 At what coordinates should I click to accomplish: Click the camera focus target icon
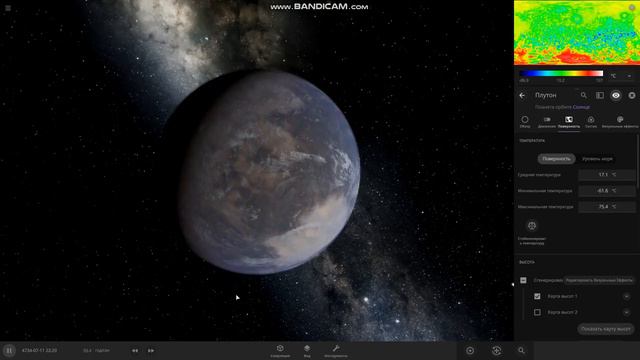pyautogui.click(x=496, y=350)
